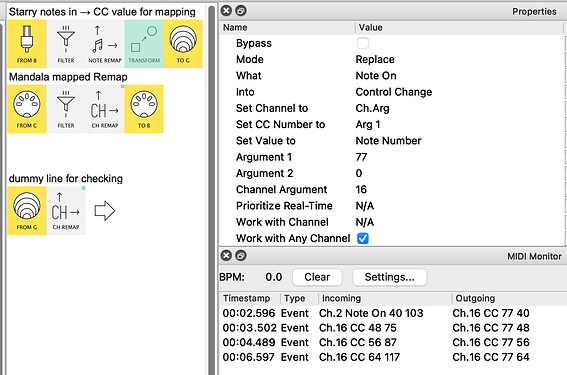
Task: Toggle the Bypass checkbox
Action: [363, 43]
